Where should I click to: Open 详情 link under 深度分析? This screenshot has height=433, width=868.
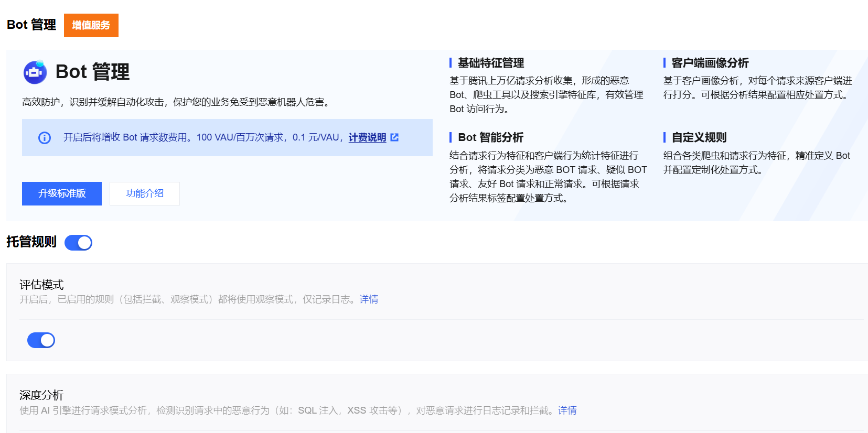(x=567, y=410)
